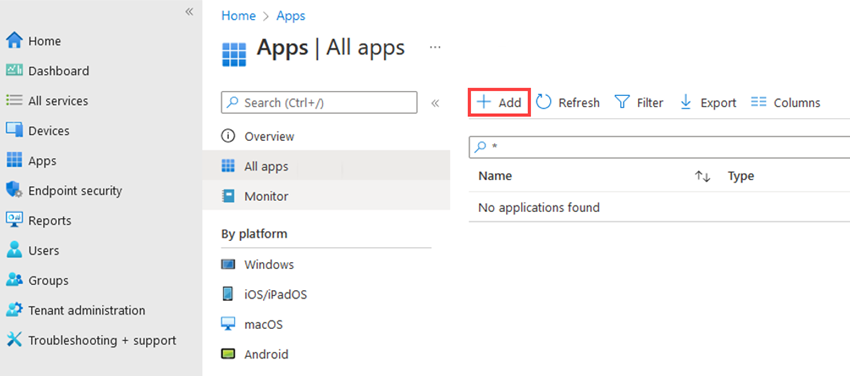Click the Add button
This screenshot has width=850, height=376.
[x=499, y=102]
